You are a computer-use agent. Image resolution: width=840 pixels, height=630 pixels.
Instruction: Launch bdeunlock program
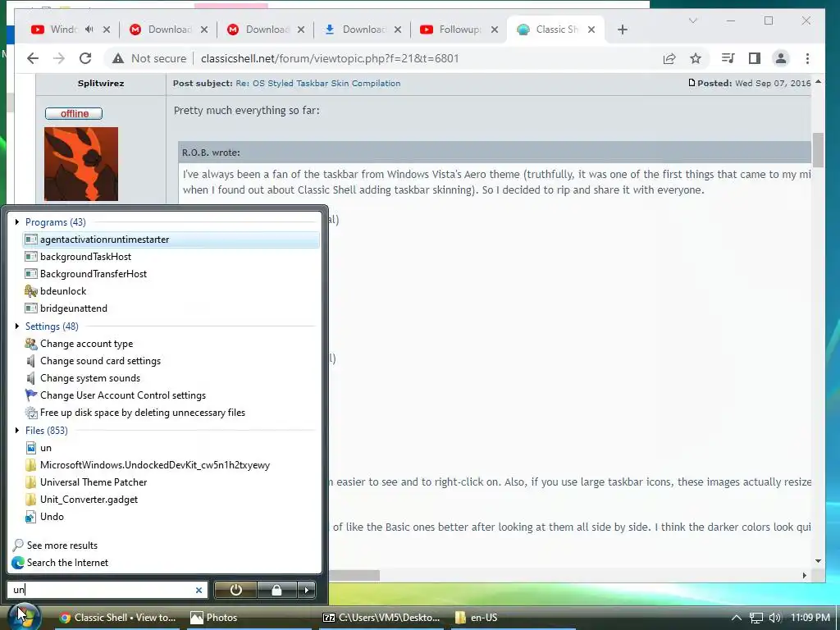click(x=171, y=291)
